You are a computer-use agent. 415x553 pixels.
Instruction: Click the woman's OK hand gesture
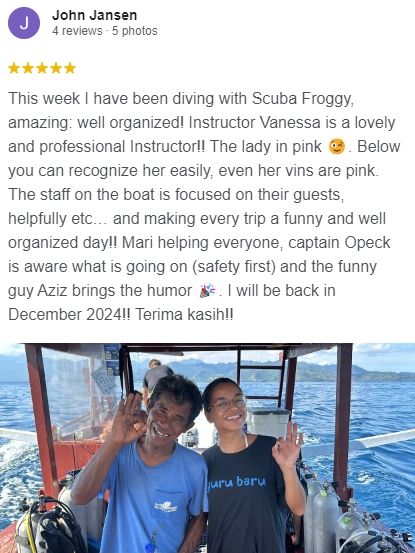coord(287,445)
